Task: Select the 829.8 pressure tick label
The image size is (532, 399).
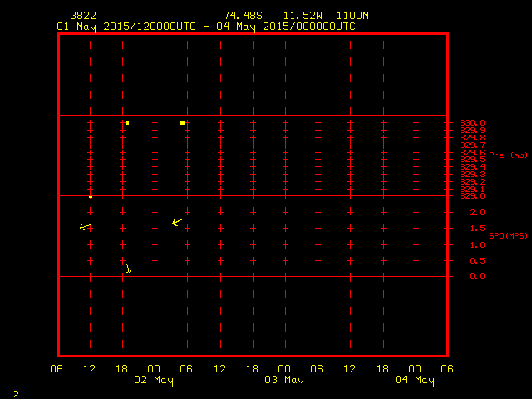Action: point(472,137)
